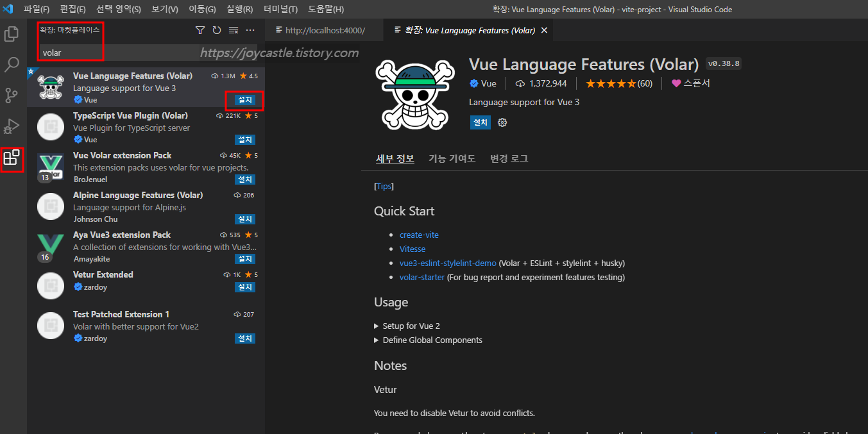Install Test Patched Extension 1
The width and height of the screenshot is (868, 434).
coord(245,338)
